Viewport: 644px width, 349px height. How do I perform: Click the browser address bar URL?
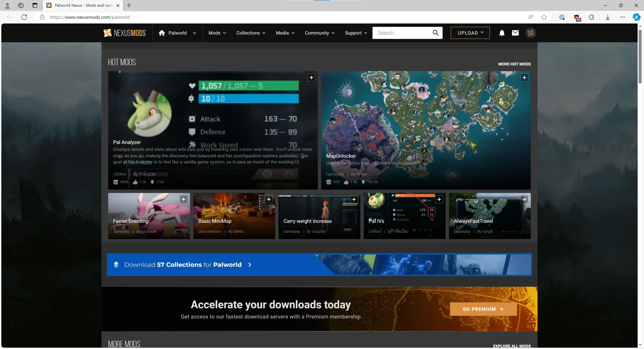tap(90, 17)
